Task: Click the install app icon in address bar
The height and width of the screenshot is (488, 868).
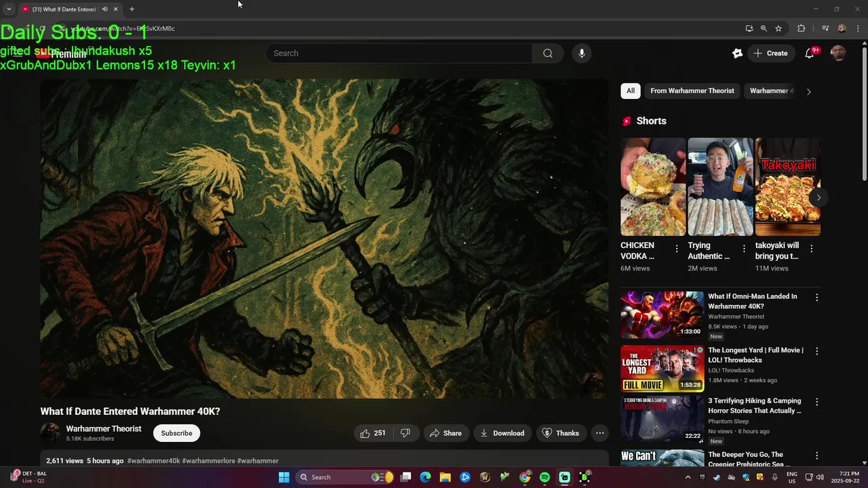Action: 749,28
